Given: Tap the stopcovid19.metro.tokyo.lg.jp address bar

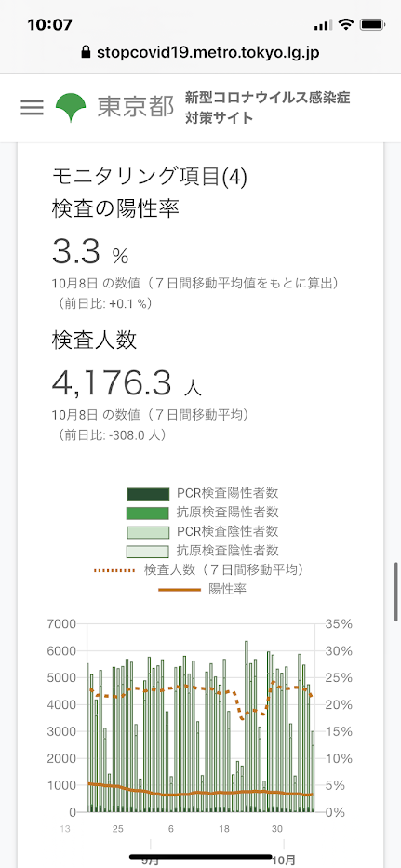Looking at the screenshot, I should click(x=201, y=52).
